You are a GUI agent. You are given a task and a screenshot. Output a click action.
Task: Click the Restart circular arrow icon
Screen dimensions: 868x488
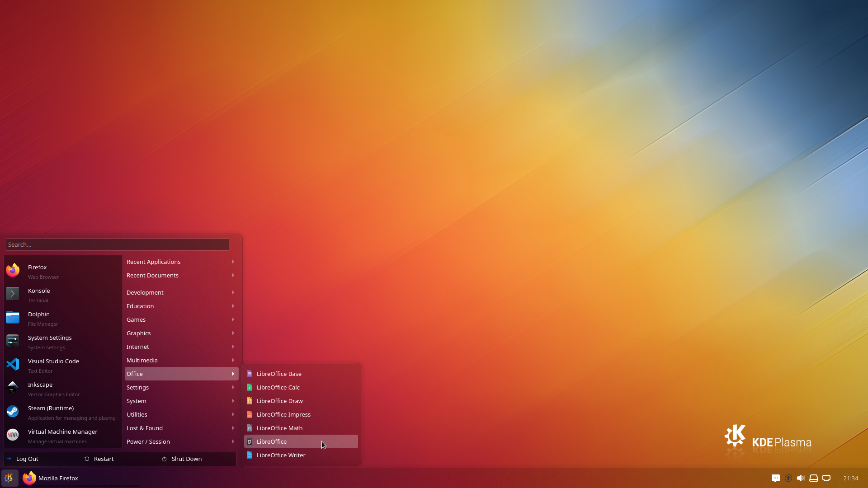pyautogui.click(x=87, y=459)
